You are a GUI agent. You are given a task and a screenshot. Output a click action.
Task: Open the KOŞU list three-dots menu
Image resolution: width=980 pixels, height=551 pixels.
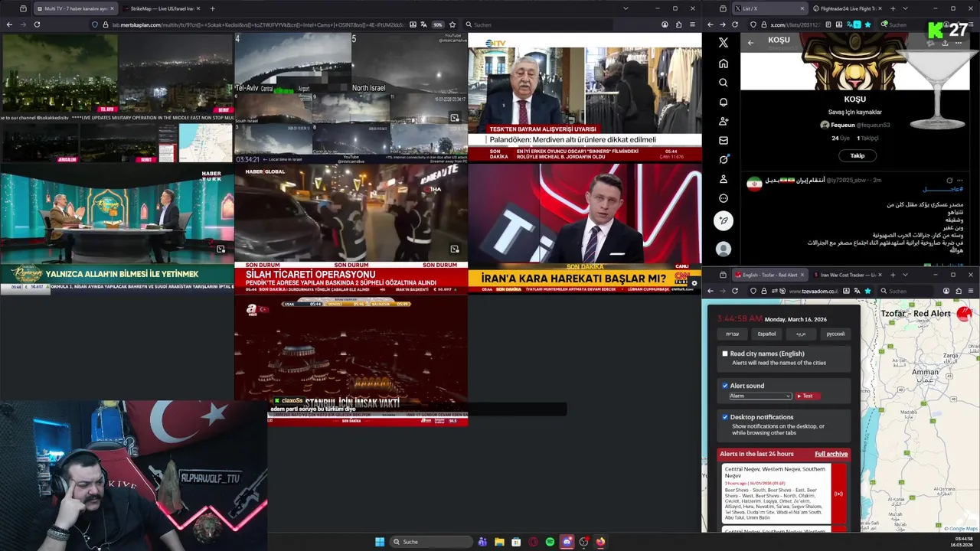click(958, 42)
